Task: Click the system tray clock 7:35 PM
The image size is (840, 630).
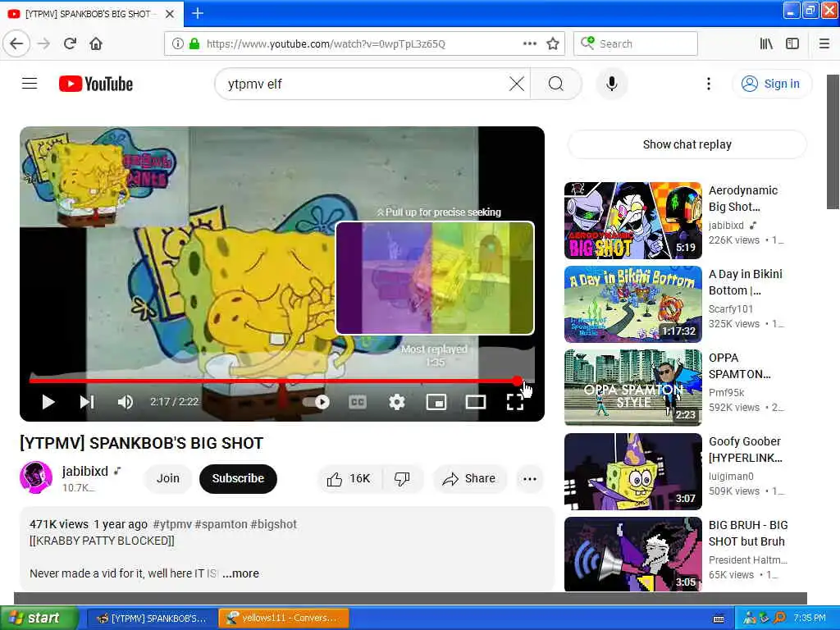Action: tap(810, 618)
